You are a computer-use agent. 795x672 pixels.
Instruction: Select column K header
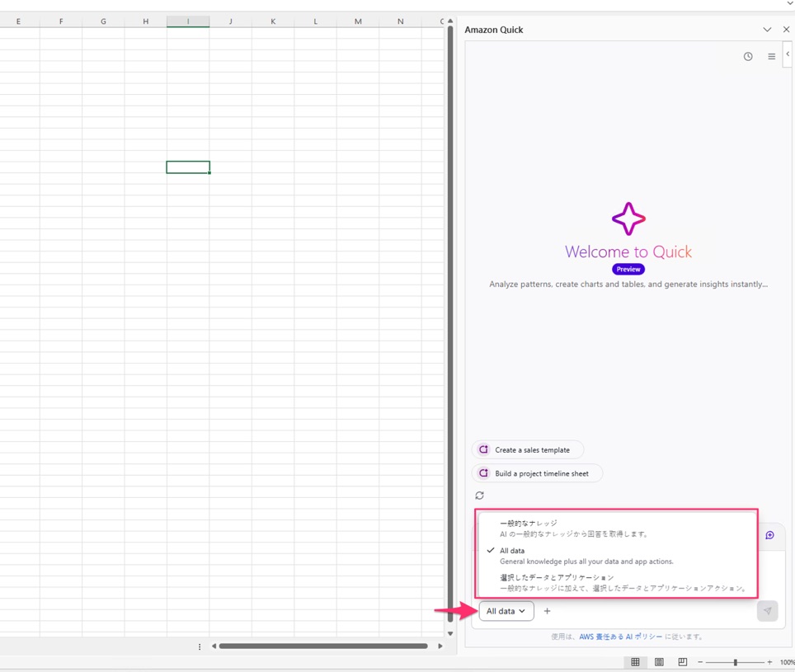[x=273, y=21]
